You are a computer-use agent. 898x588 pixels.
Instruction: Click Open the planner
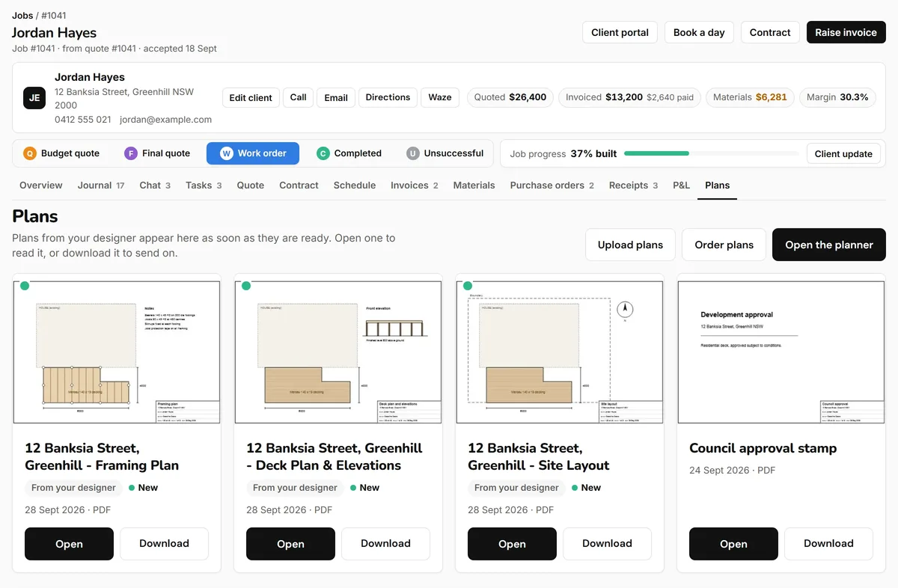pyautogui.click(x=829, y=245)
